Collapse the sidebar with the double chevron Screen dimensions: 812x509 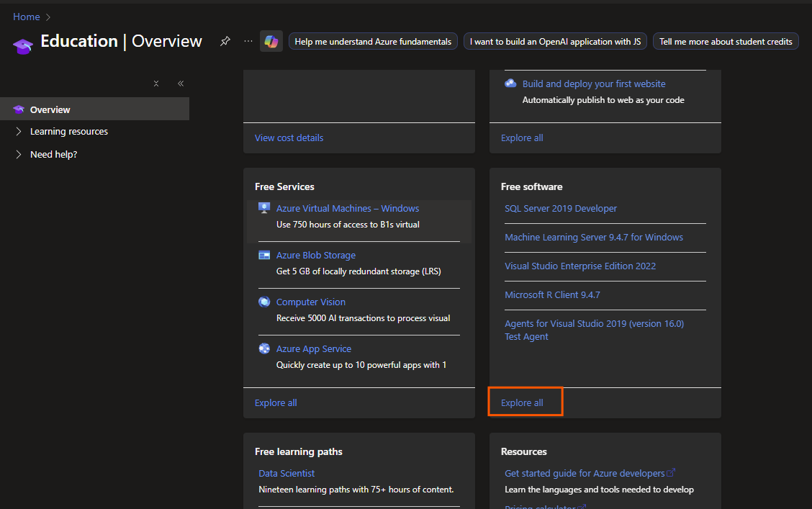(x=181, y=84)
